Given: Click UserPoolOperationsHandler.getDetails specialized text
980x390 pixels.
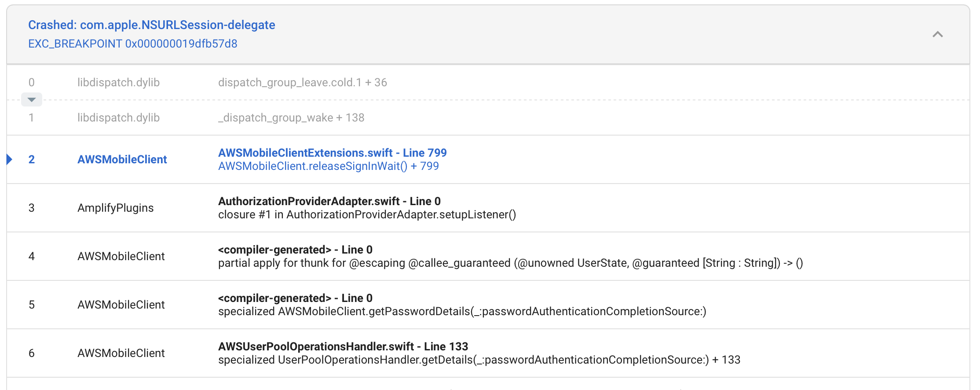Looking at the screenshot, I should 479,360.
